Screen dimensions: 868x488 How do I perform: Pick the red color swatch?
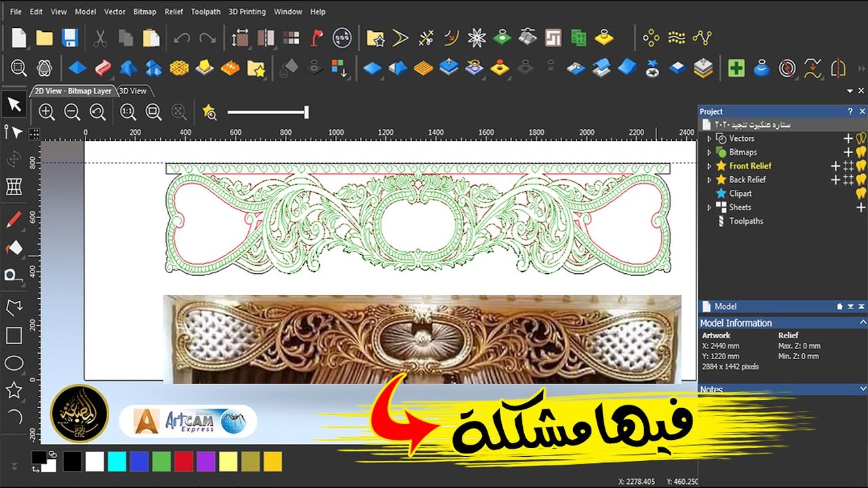tap(184, 462)
